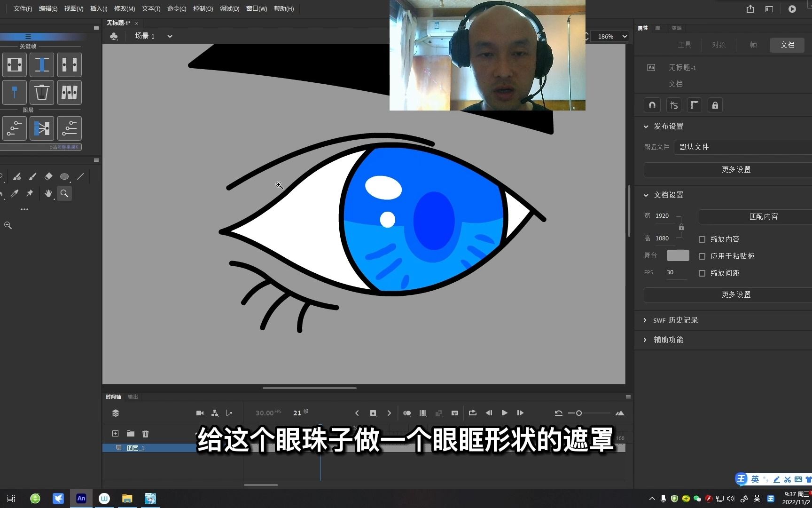
Task: Toggle the layers view mode icon
Action: click(116, 413)
